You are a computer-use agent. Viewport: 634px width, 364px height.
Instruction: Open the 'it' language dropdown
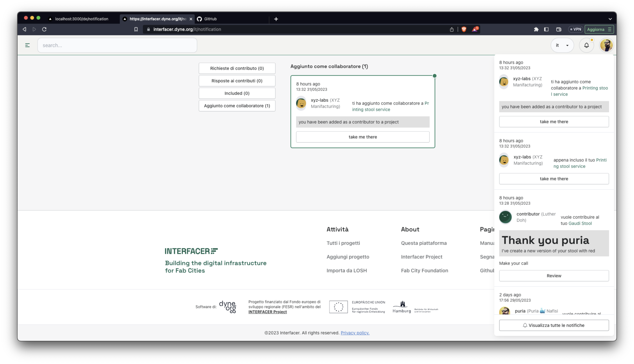562,45
